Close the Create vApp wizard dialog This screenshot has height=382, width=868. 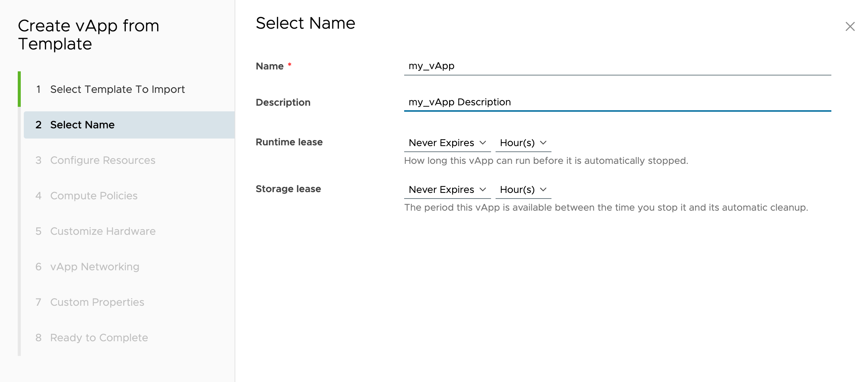click(850, 26)
